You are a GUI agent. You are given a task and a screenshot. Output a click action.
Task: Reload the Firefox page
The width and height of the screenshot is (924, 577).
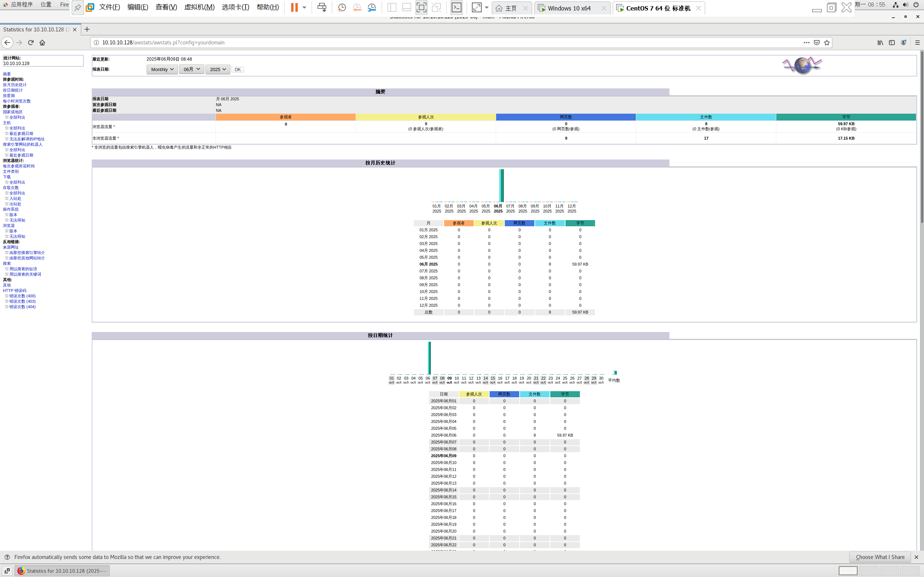31,43
